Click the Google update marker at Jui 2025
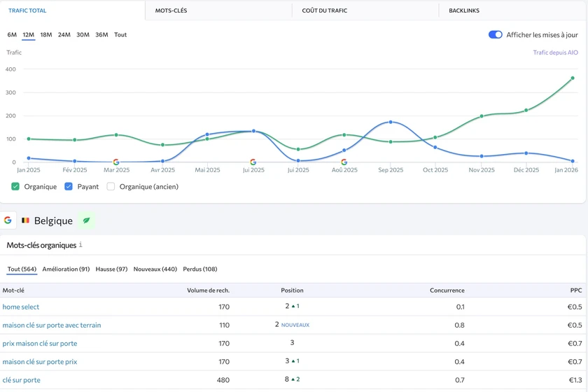Image resolution: width=588 pixels, height=392 pixels. coord(253,162)
